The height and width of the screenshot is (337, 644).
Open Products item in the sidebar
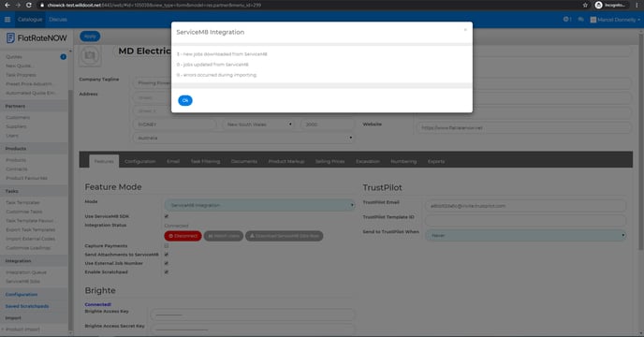pos(16,160)
